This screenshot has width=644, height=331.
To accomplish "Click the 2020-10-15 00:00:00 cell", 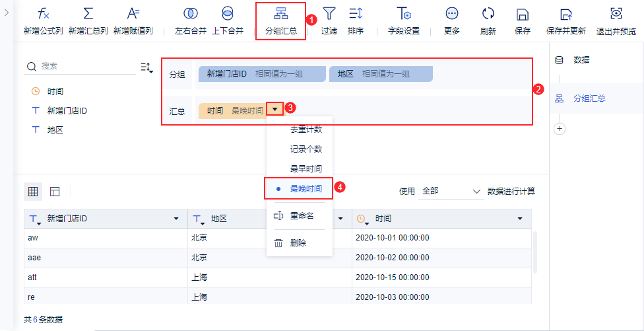I will 442,277.
